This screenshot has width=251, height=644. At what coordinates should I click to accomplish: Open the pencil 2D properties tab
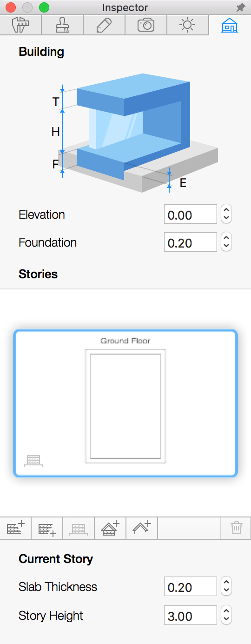(104, 25)
